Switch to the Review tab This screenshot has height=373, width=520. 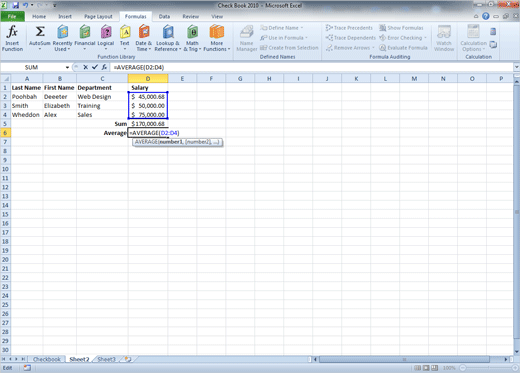click(191, 16)
